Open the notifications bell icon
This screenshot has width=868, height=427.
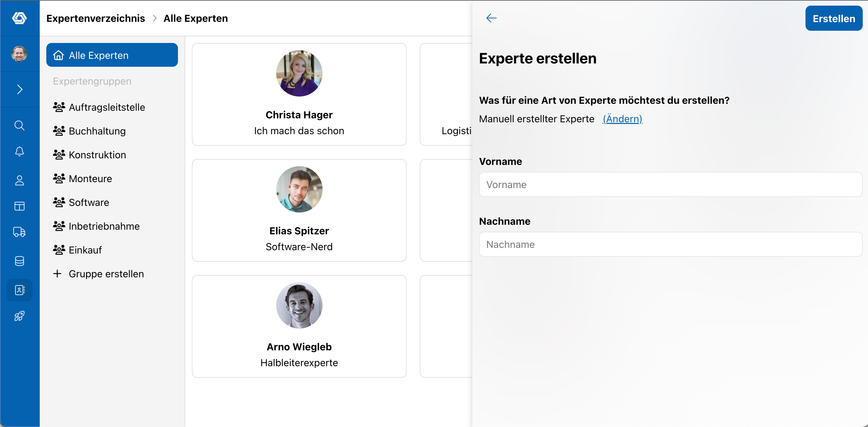coord(20,152)
